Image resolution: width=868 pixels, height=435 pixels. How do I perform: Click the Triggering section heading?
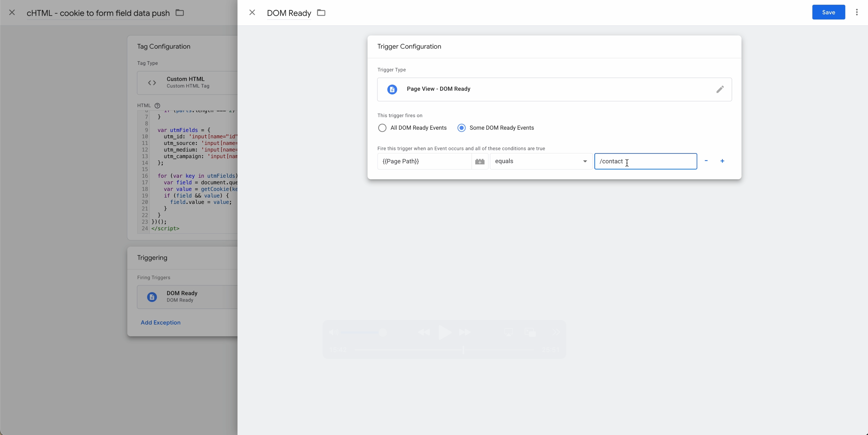point(152,258)
